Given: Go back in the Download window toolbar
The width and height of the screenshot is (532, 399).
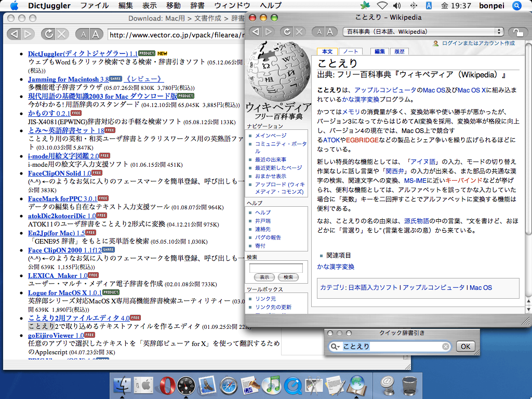Looking at the screenshot, I should pos(14,34).
